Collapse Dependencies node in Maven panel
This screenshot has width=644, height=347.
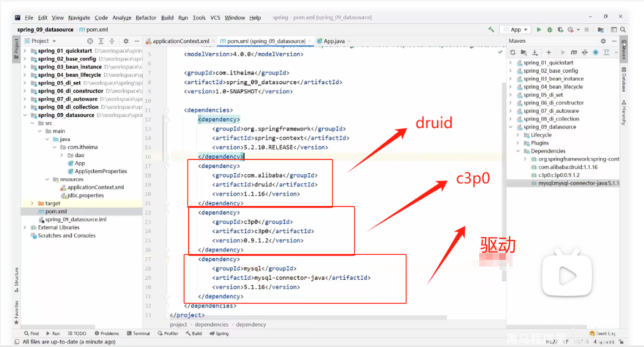click(x=518, y=152)
